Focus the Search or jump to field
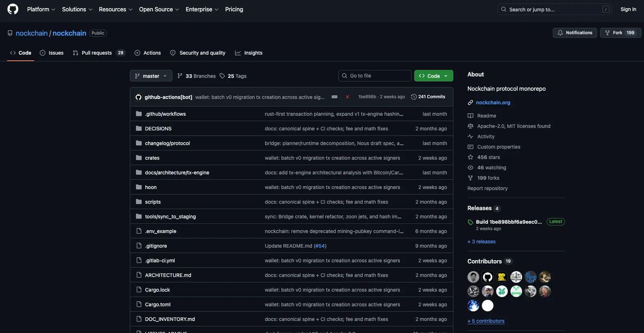 point(555,9)
